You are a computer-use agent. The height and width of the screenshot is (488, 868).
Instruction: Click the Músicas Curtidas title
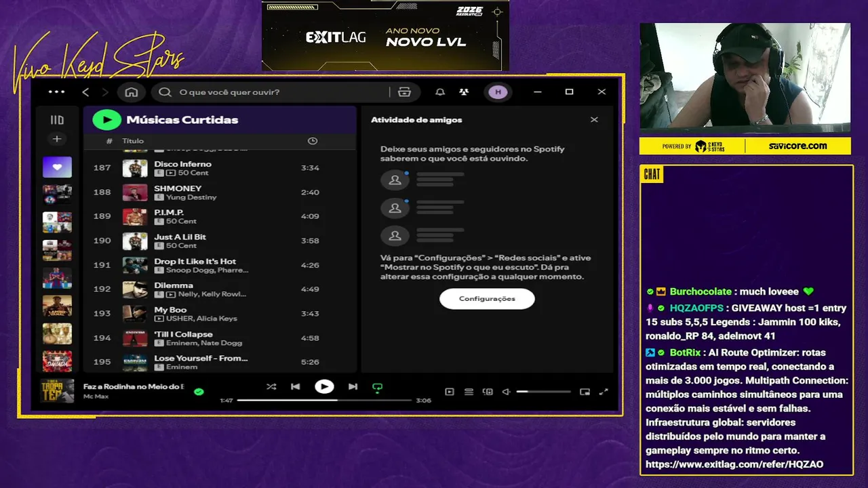pyautogui.click(x=182, y=120)
